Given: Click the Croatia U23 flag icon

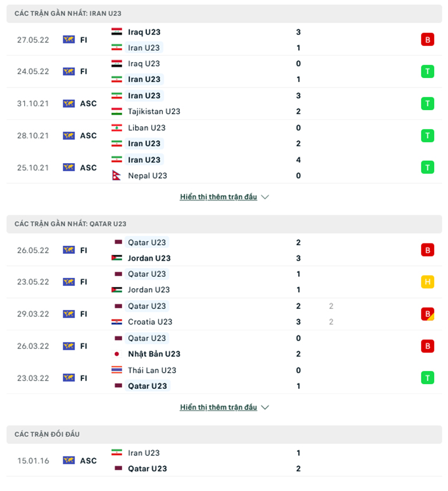Looking at the screenshot, I should click(x=117, y=322).
